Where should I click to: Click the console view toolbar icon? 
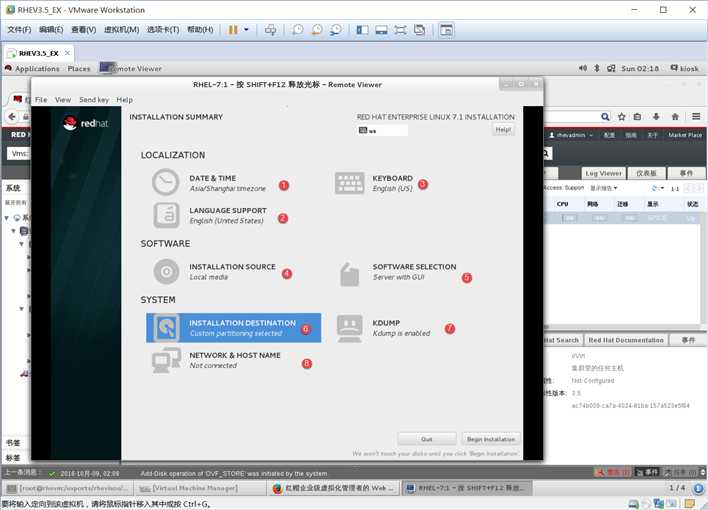[x=446, y=30]
